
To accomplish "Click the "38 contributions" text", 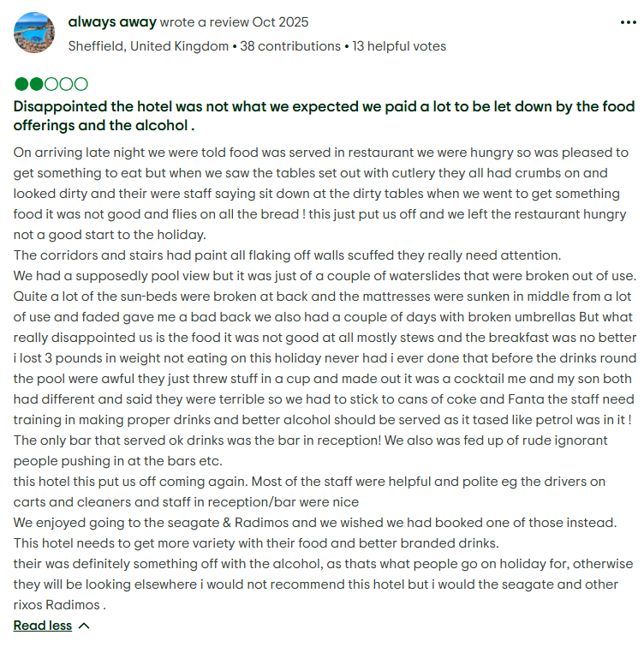I will [x=290, y=46].
